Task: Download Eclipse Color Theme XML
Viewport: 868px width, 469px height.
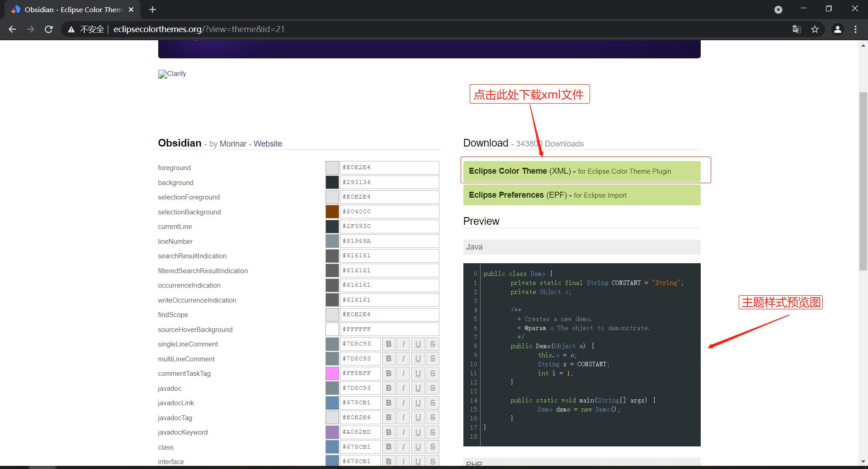Action: [x=582, y=171]
